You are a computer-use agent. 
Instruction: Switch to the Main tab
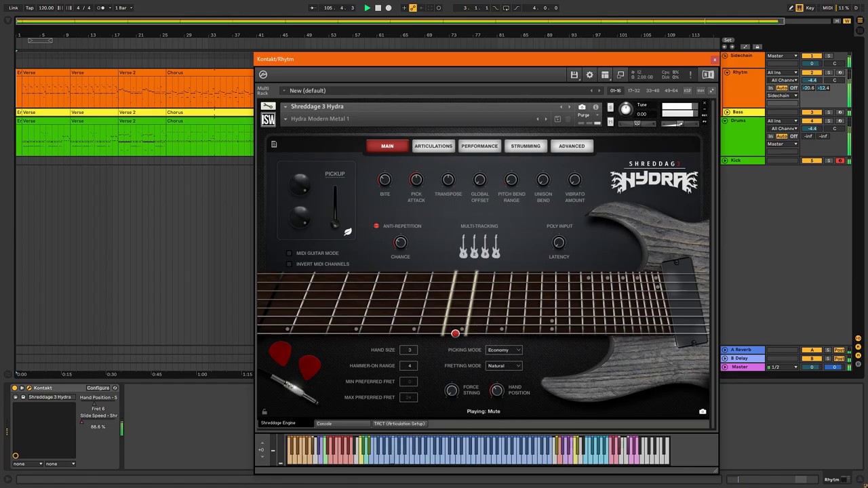pos(387,146)
